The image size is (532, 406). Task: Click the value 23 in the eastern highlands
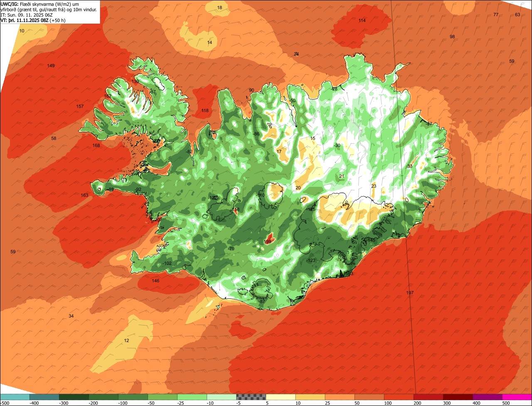(374, 186)
